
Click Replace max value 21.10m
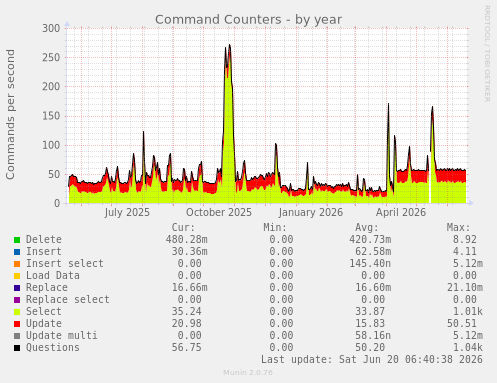(x=465, y=287)
